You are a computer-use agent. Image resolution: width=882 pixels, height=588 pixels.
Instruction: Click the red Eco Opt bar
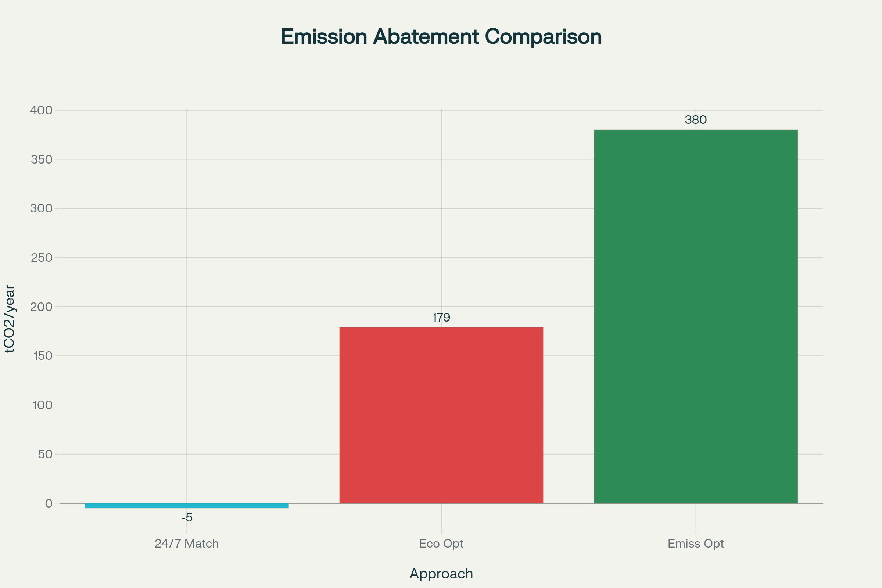coord(441,415)
